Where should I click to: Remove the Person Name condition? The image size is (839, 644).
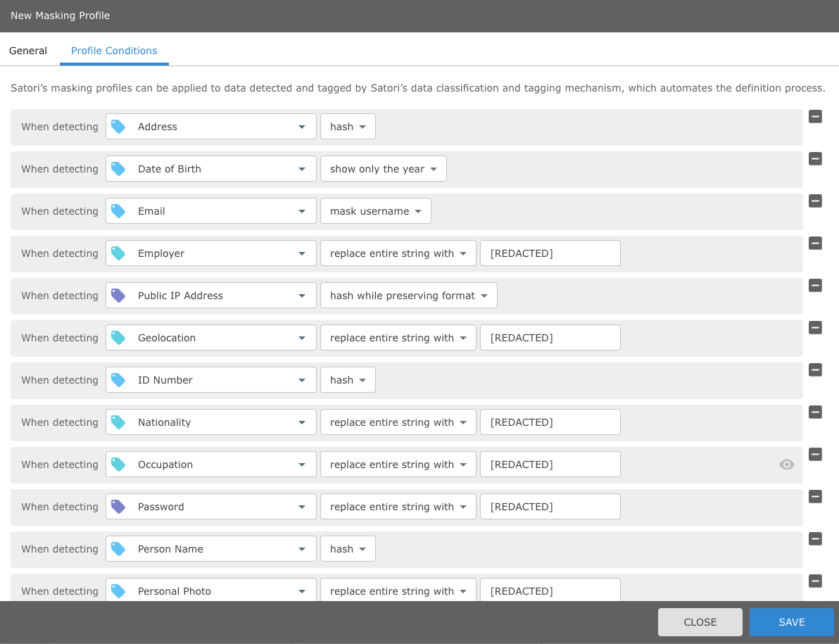[x=815, y=539]
